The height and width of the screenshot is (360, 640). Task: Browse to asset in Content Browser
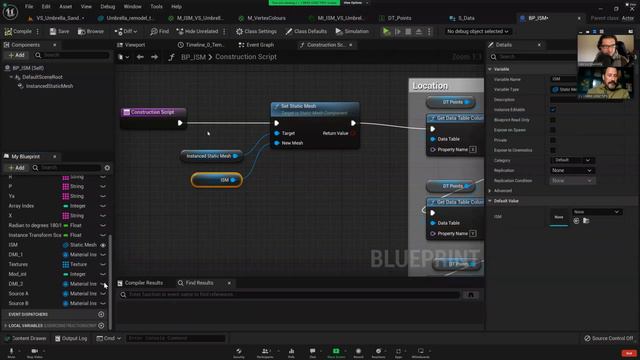(x=91, y=31)
